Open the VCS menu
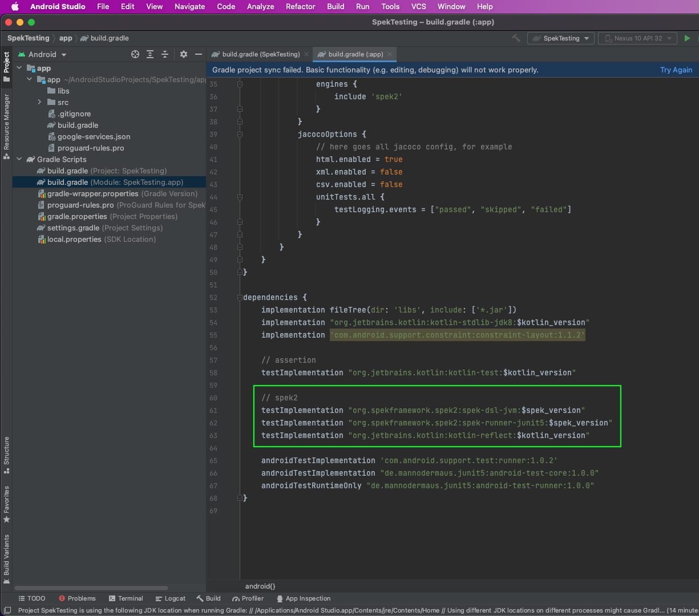This screenshot has width=699, height=616. click(419, 6)
